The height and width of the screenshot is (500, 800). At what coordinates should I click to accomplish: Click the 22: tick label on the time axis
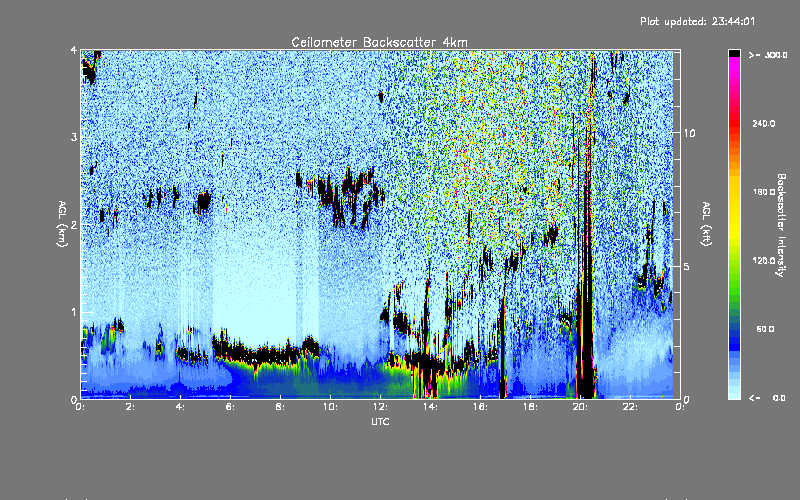[630, 407]
